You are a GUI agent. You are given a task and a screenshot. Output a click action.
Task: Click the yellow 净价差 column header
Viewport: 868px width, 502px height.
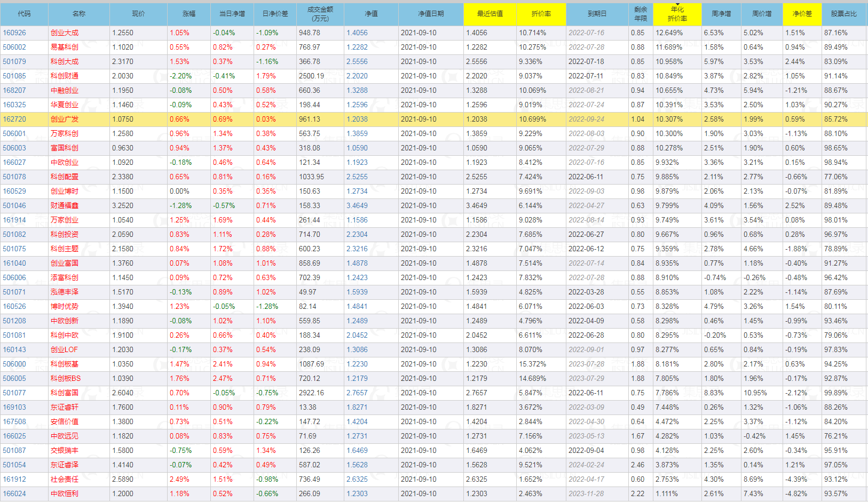point(802,14)
